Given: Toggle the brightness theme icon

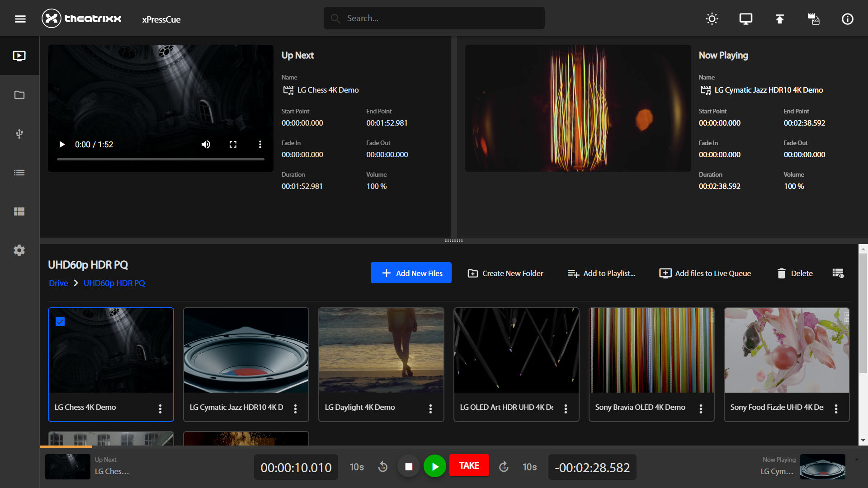Looking at the screenshot, I should click(x=712, y=19).
